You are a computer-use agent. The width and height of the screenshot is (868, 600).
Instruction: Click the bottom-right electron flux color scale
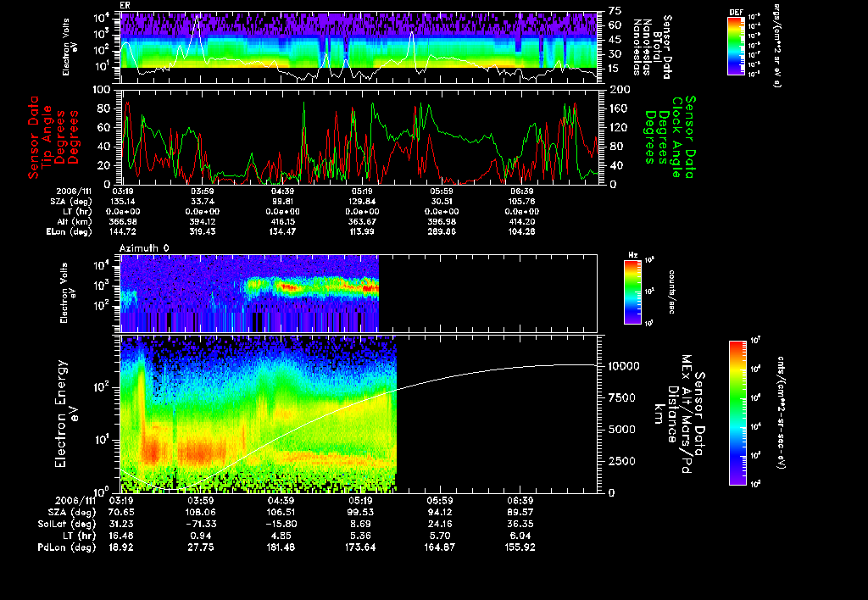coord(736,413)
